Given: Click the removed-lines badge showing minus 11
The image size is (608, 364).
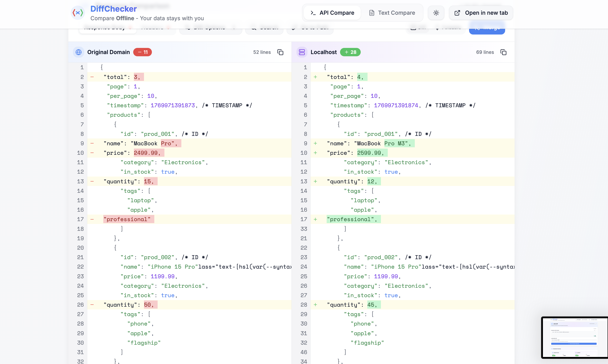Looking at the screenshot, I should 142,52.
